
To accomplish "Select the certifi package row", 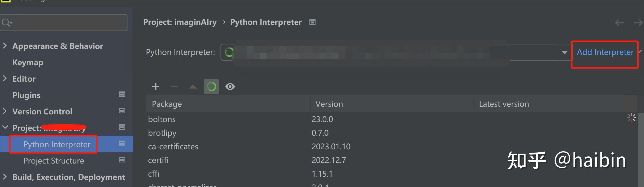I will pos(392,160).
